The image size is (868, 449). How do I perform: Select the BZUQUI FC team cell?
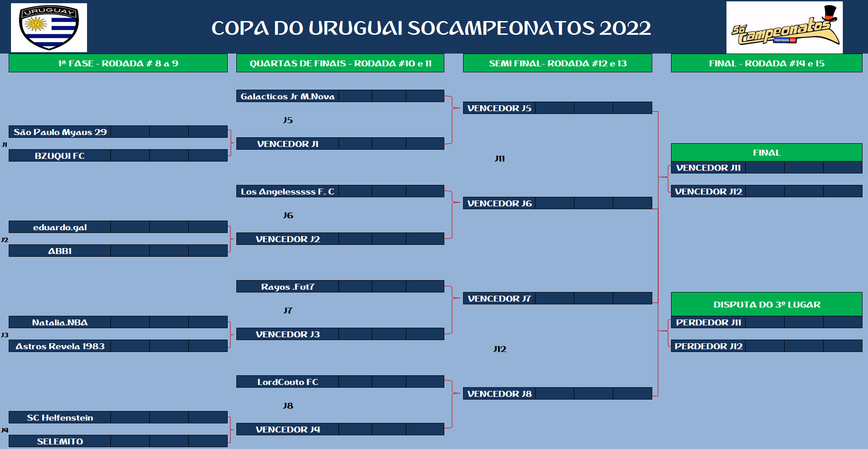(x=60, y=156)
